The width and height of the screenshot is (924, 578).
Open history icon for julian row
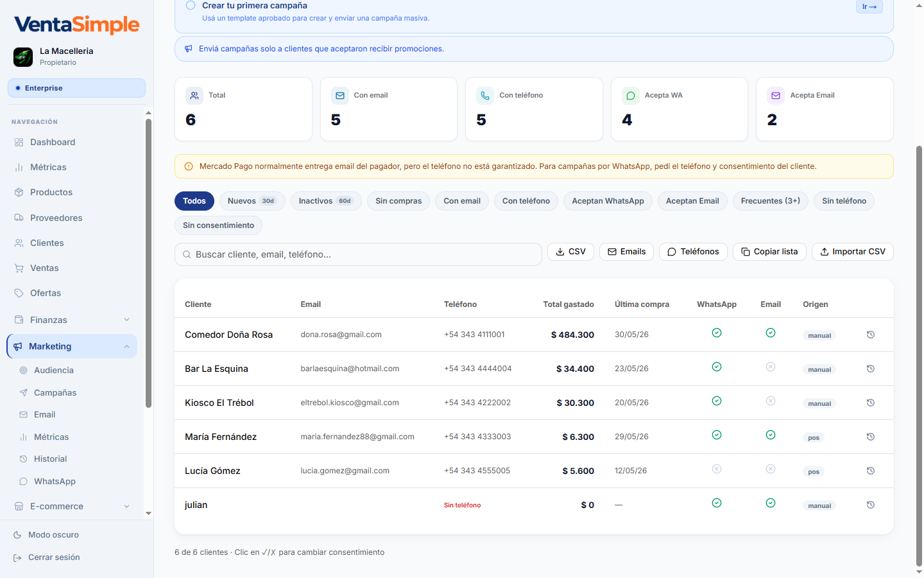point(871,505)
